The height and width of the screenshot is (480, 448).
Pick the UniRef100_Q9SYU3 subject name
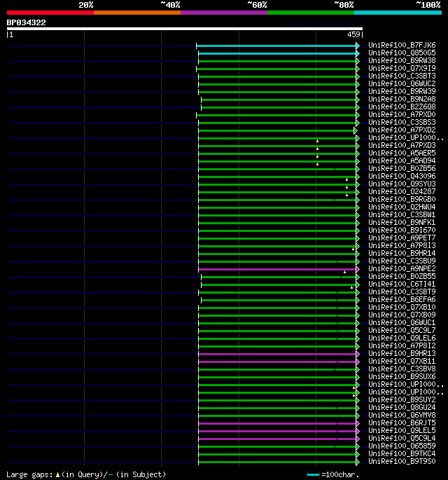[402, 184]
